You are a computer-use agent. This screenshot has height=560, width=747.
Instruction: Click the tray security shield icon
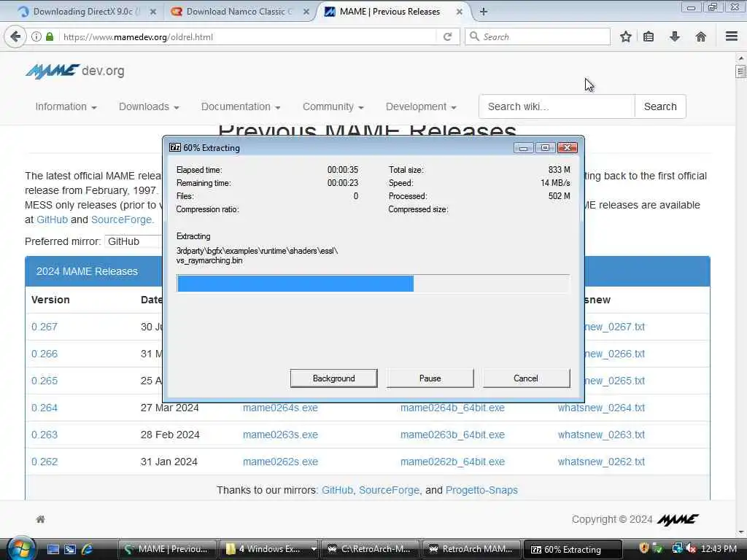644,548
